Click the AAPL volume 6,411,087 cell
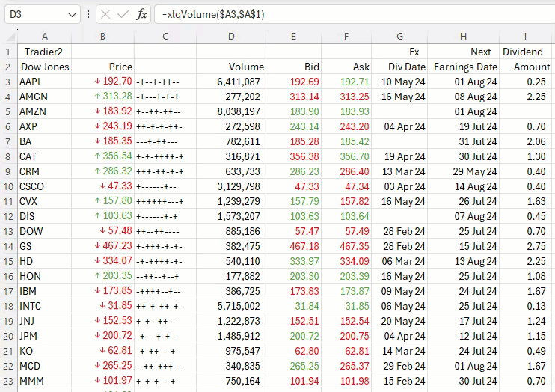 point(231,82)
